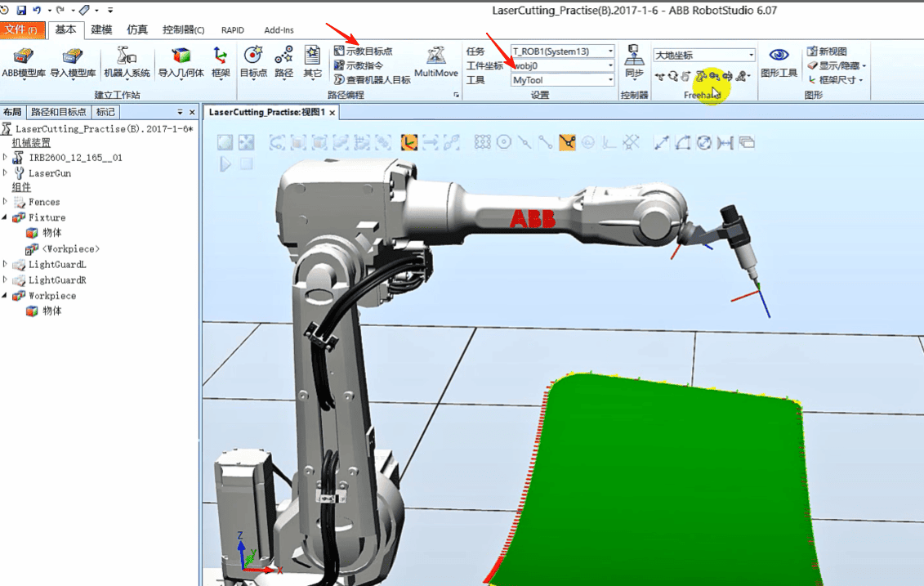This screenshot has width=924, height=586.
Task: Click the stop simulation square in viewport
Action: coord(247,164)
